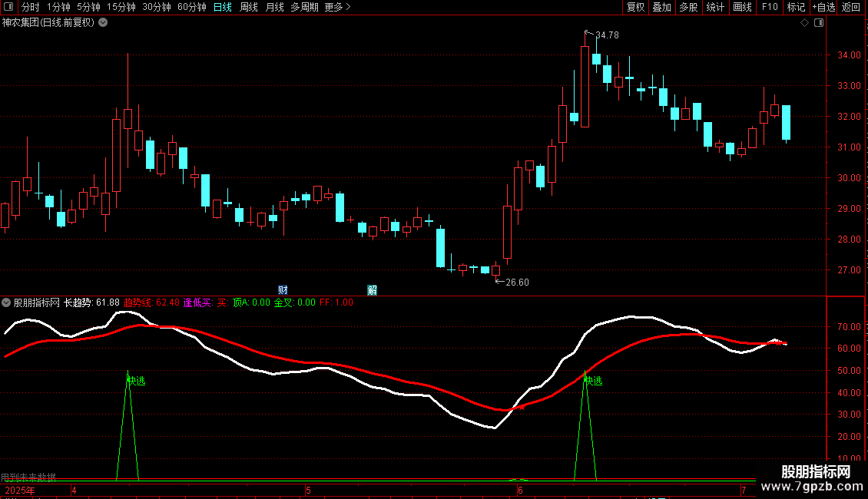Screen dimensions: 868x499
Task: Click the 财 financial marker icon
Action: [283, 290]
